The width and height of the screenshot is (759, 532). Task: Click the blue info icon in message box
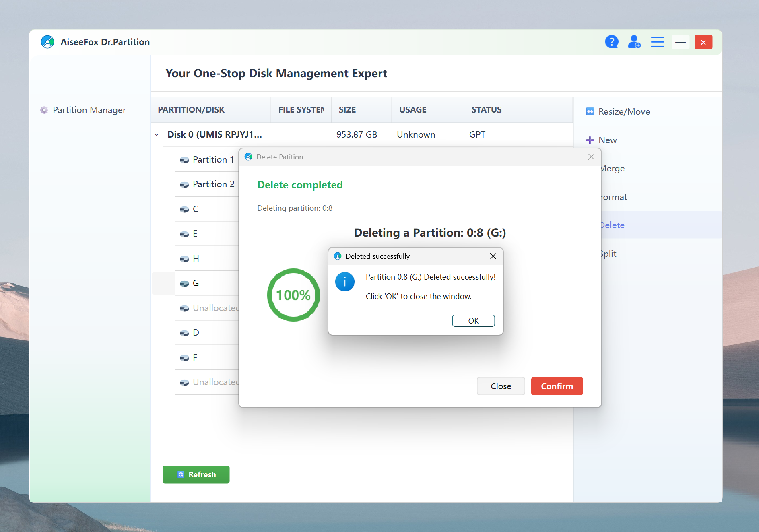coord(345,282)
